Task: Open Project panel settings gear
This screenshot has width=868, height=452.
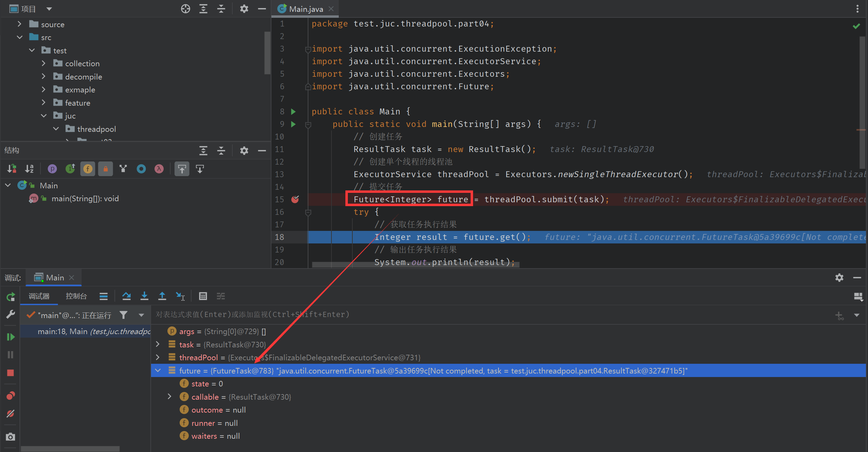Action: tap(244, 9)
